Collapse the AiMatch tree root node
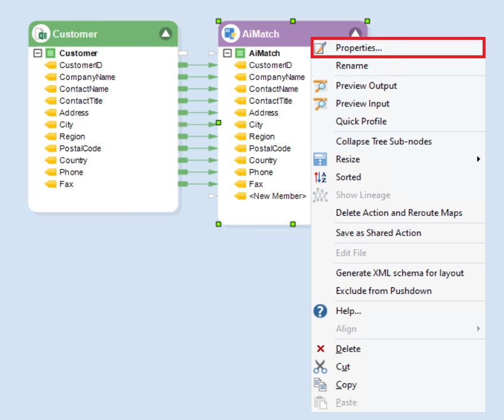 (227, 54)
